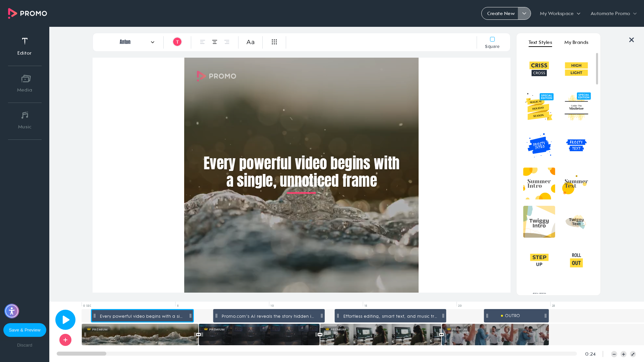The width and height of the screenshot is (644, 362).
Task: Center-align the text
Action: tap(215, 42)
